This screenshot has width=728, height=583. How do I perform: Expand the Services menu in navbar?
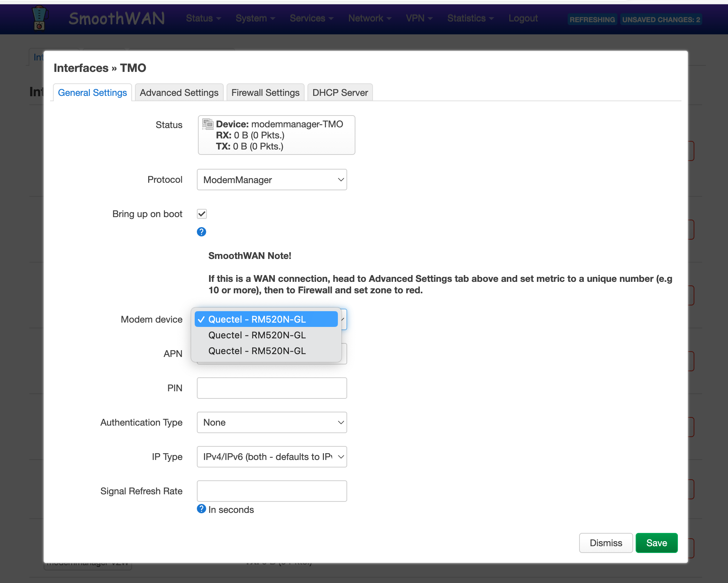click(311, 18)
